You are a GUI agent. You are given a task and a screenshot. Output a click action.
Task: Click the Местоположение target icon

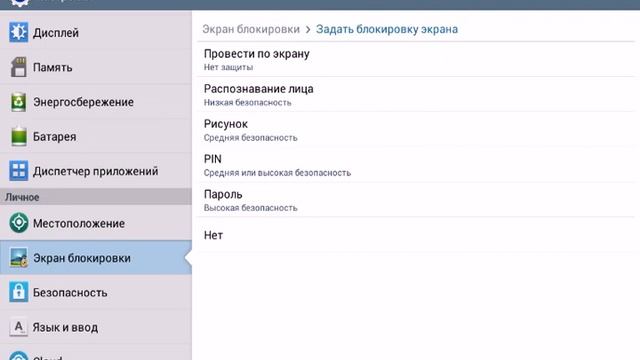click(x=18, y=223)
